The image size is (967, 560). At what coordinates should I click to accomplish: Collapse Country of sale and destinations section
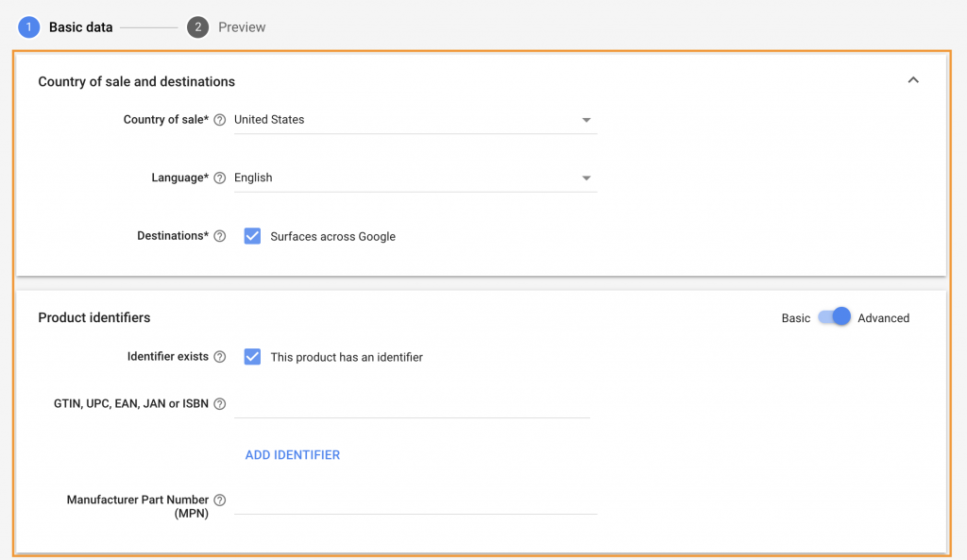point(913,80)
